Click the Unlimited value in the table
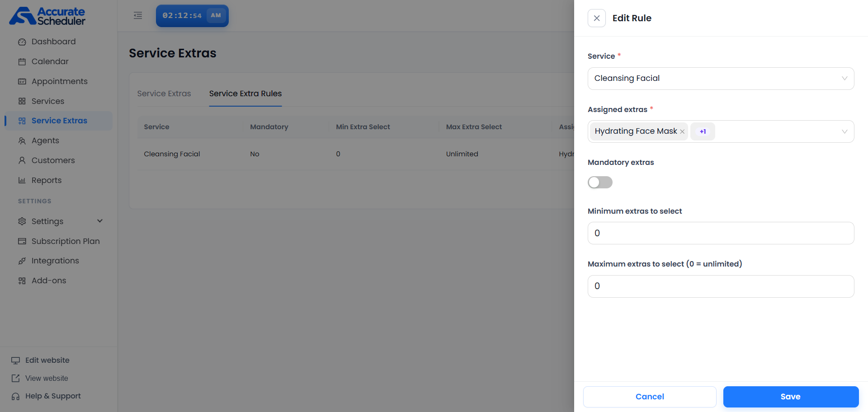The width and height of the screenshot is (868, 412). pyautogui.click(x=462, y=154)
